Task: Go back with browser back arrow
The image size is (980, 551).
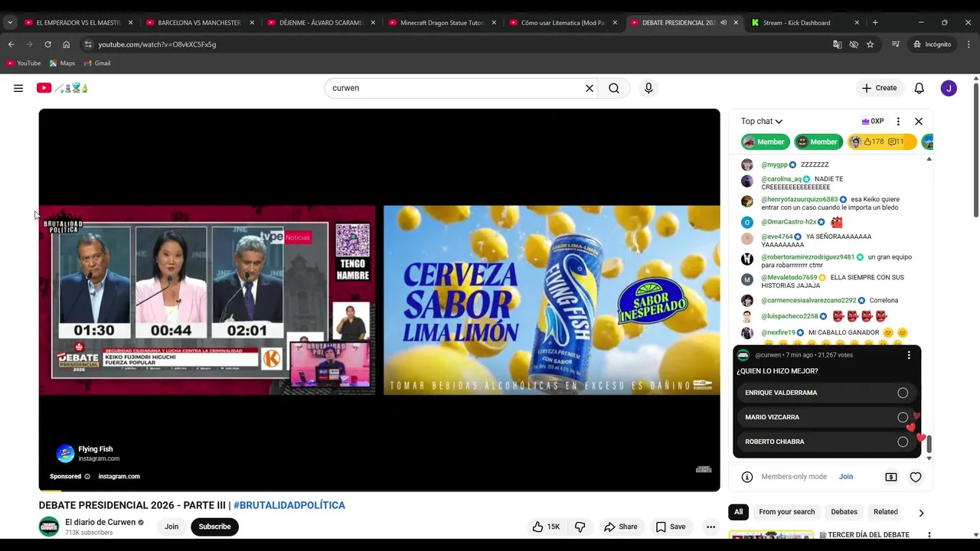Action: 11,44
